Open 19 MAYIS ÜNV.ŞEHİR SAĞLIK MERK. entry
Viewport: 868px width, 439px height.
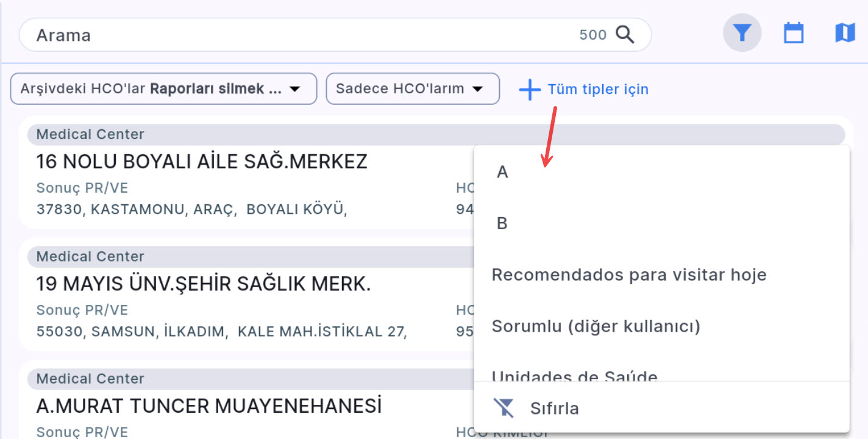coord(204,284)
